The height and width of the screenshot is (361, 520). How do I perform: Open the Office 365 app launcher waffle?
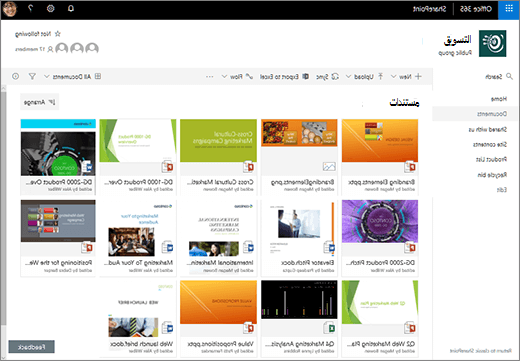509,9
